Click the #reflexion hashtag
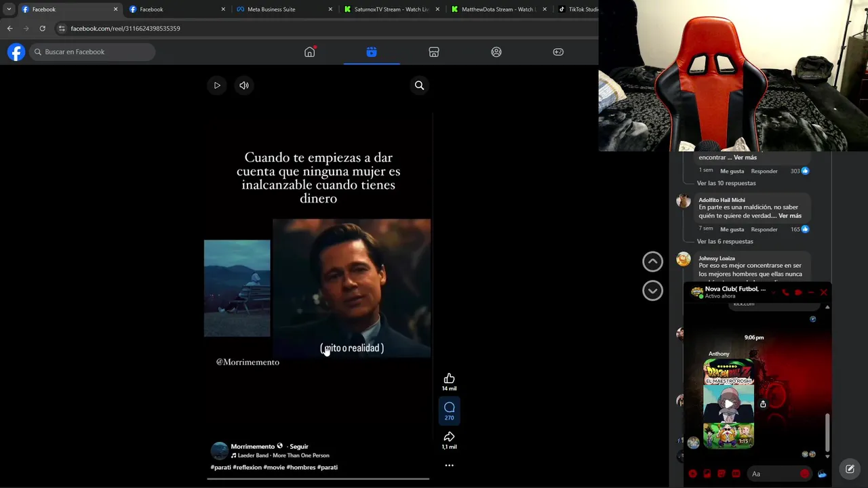The image size is (868, 488). [247, 467]
